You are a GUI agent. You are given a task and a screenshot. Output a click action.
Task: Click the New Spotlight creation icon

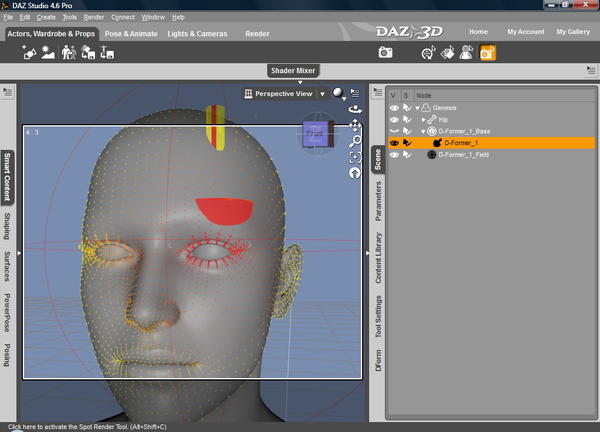tap(29, 53)
